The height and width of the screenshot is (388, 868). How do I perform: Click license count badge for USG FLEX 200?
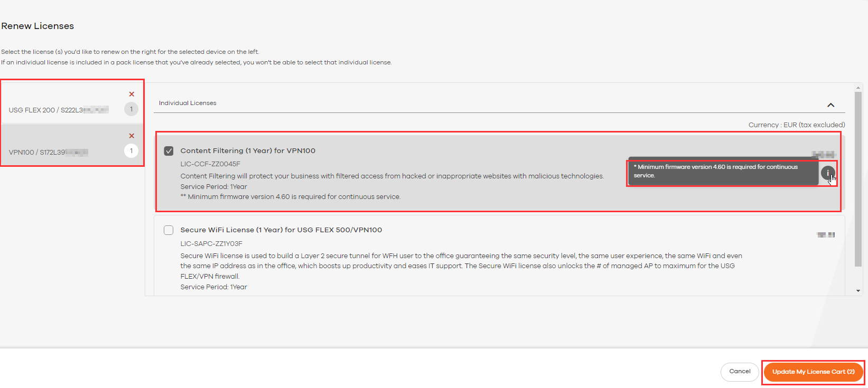click(131, 109)
